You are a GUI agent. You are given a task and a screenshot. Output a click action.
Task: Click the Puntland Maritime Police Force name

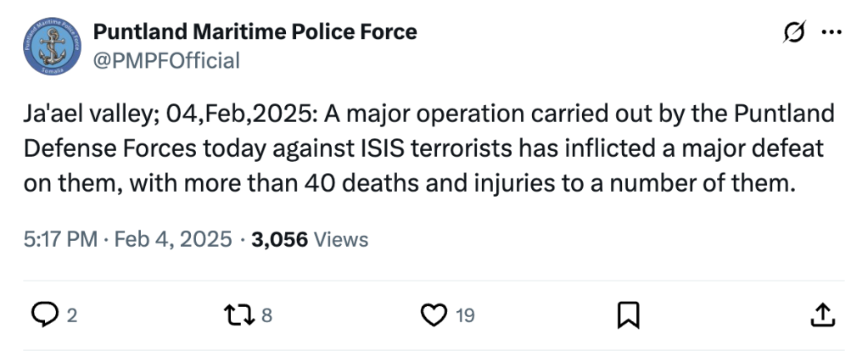[255, 32]
